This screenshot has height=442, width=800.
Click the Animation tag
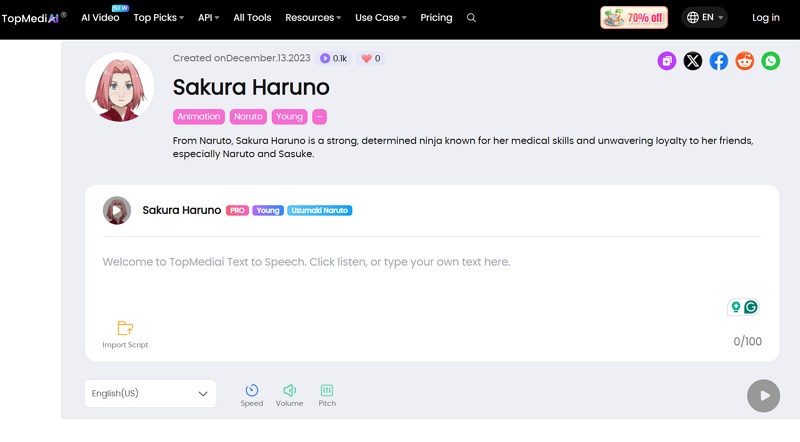198,116
